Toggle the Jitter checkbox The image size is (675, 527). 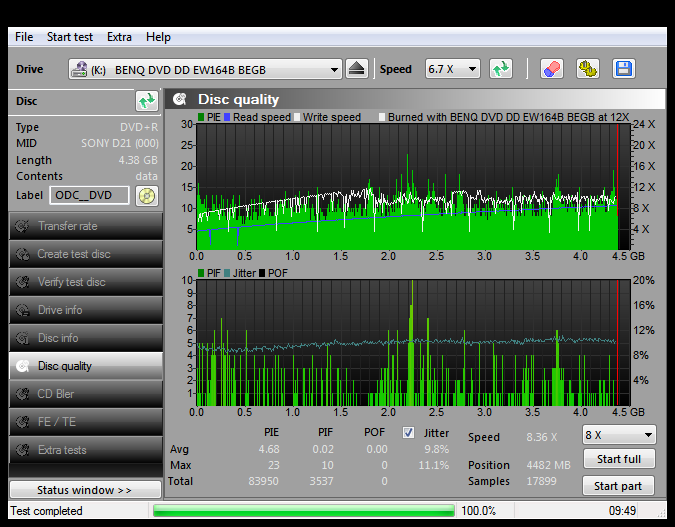click(408, 433)
